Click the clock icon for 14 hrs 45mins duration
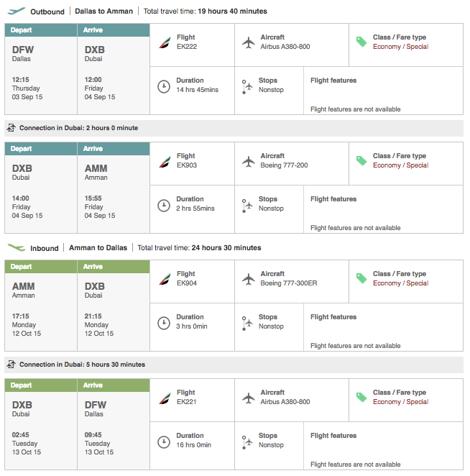470x476 pixels. [x=164, y=86]
